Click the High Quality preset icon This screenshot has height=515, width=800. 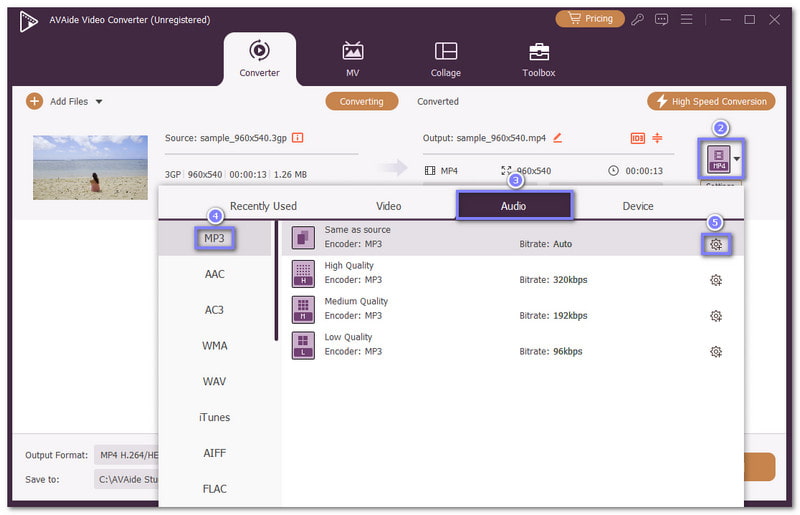[303, 274]
